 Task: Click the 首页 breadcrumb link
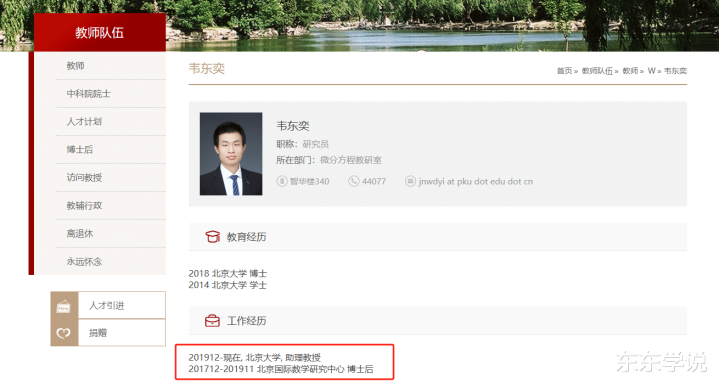click(564, 71)
